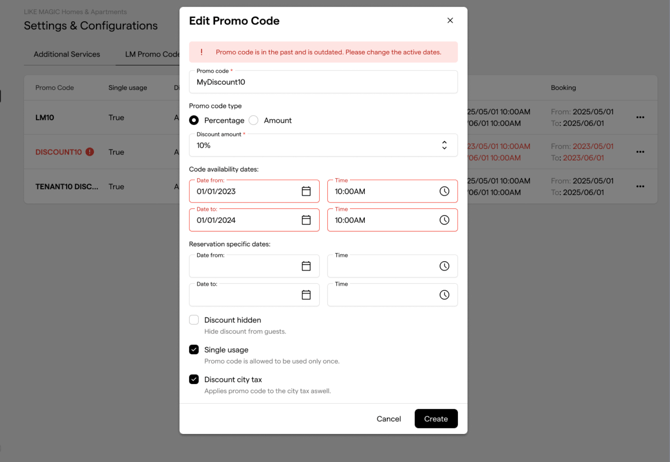Image resolution: width=670 pixels, height=462 pixels.
Task: Open calendar for reservation Date from
Action: [x=306, y=266]
